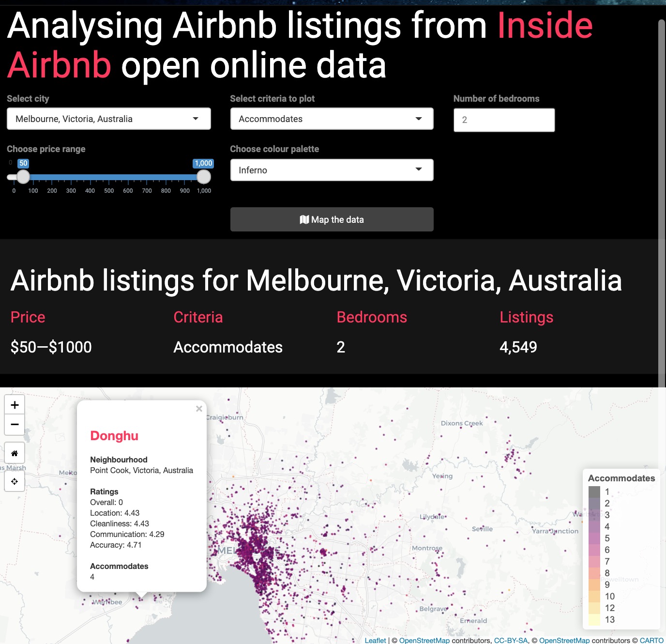Reset map to home view

click(x=15, y=453)
